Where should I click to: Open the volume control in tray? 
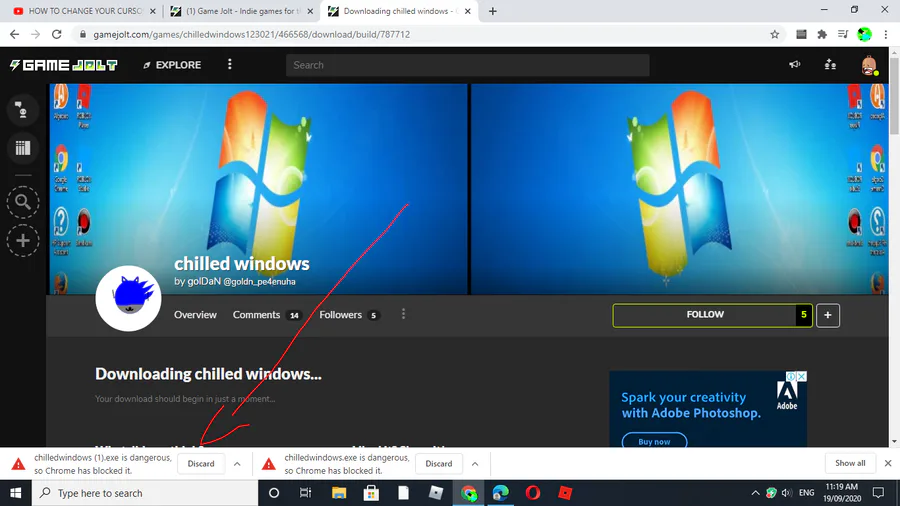coord(786,493)
